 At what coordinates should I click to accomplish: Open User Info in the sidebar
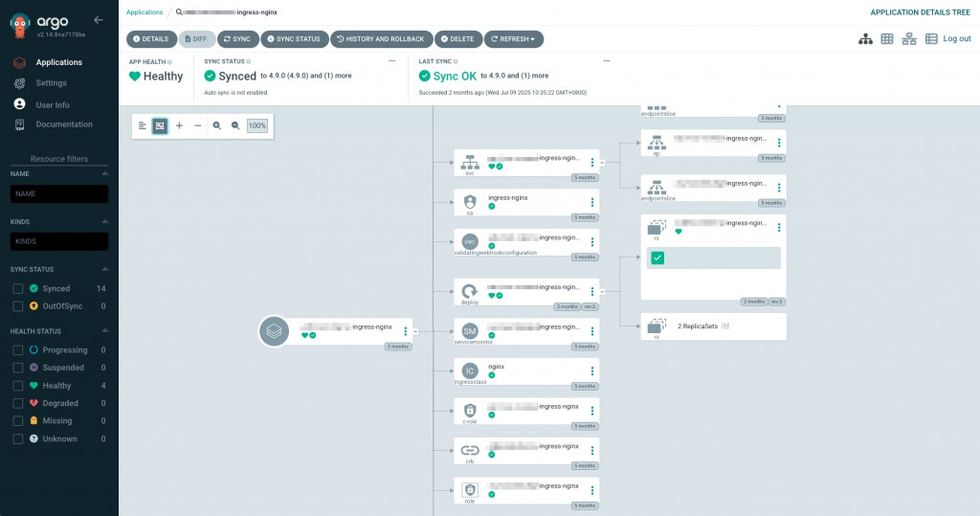(x=52, y=105)
